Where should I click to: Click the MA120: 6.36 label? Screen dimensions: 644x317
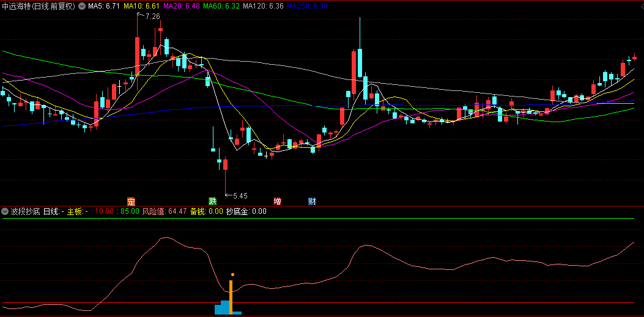tap(262, 6)
